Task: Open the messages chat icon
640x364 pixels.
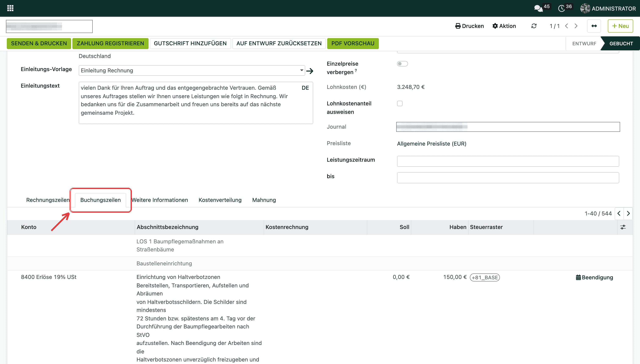Action: tap(538, 8)
